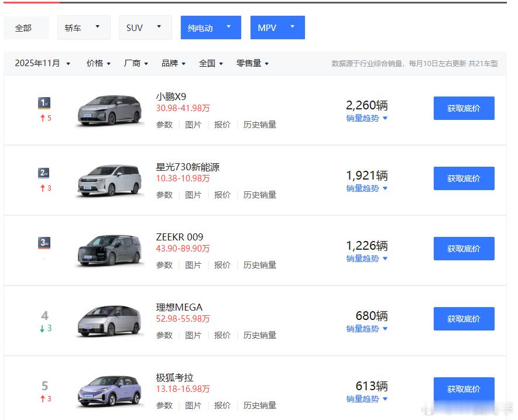Expand the 2025年11月 date selector
This screenshot has height=420, width=518.
[43, 63]
